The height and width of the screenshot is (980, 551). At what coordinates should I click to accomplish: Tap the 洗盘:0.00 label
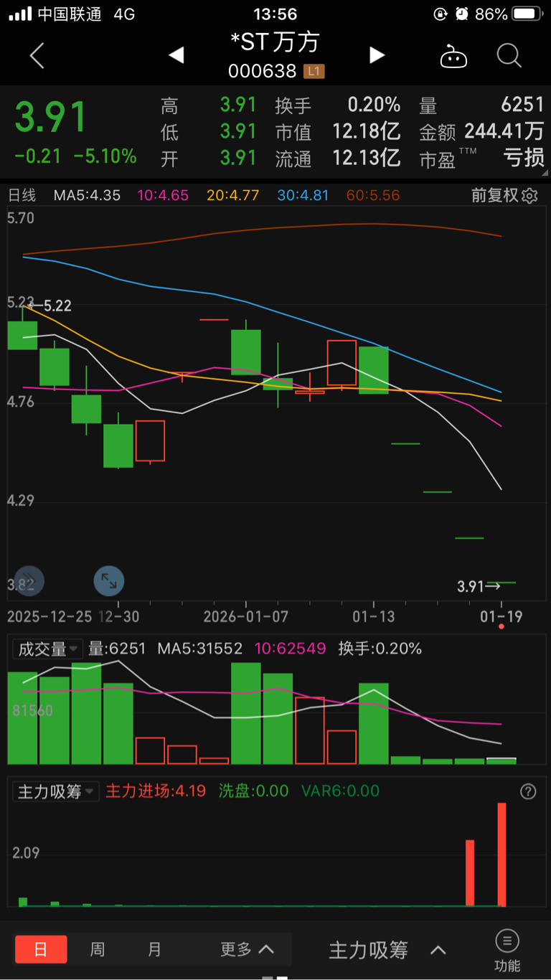[x=253, y=791]
